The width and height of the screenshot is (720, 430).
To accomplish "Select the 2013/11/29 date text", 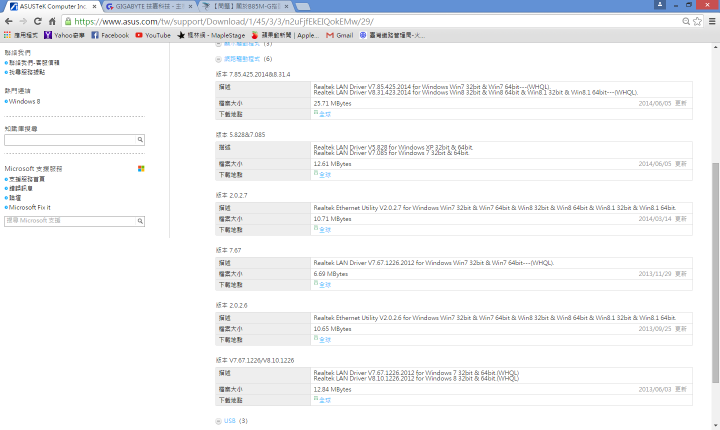I will click(655, 274).
